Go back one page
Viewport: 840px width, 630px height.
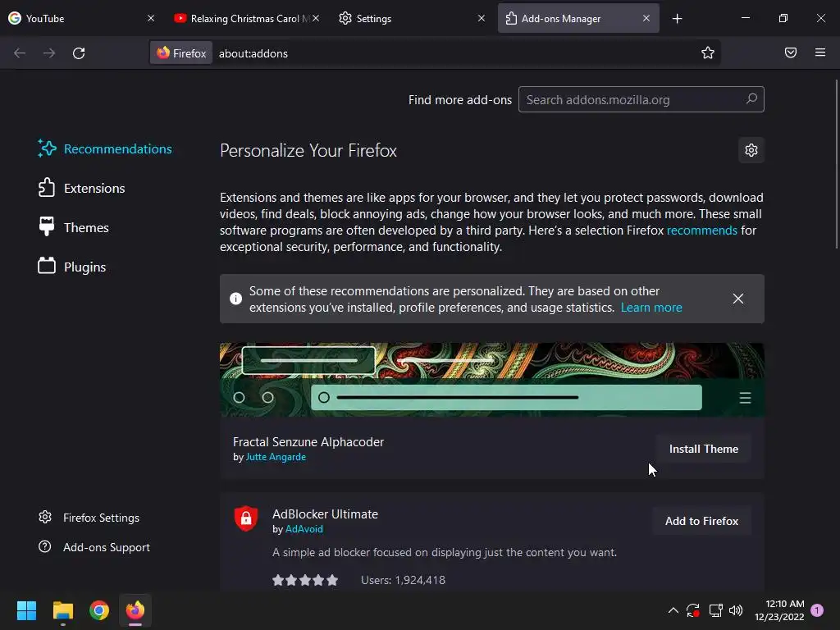tap(20, 53)
